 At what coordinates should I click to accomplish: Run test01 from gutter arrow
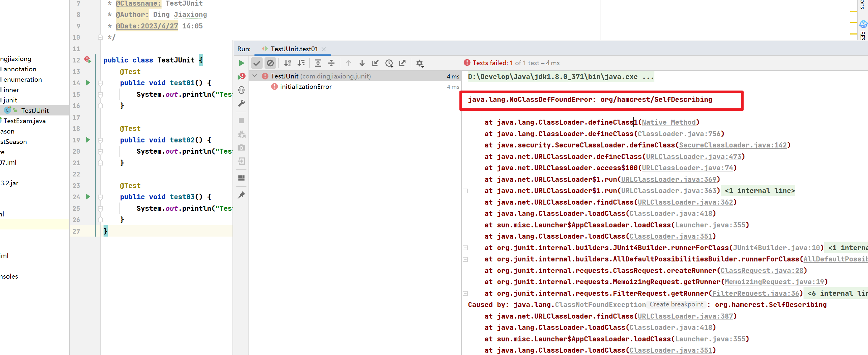[88, 83]
